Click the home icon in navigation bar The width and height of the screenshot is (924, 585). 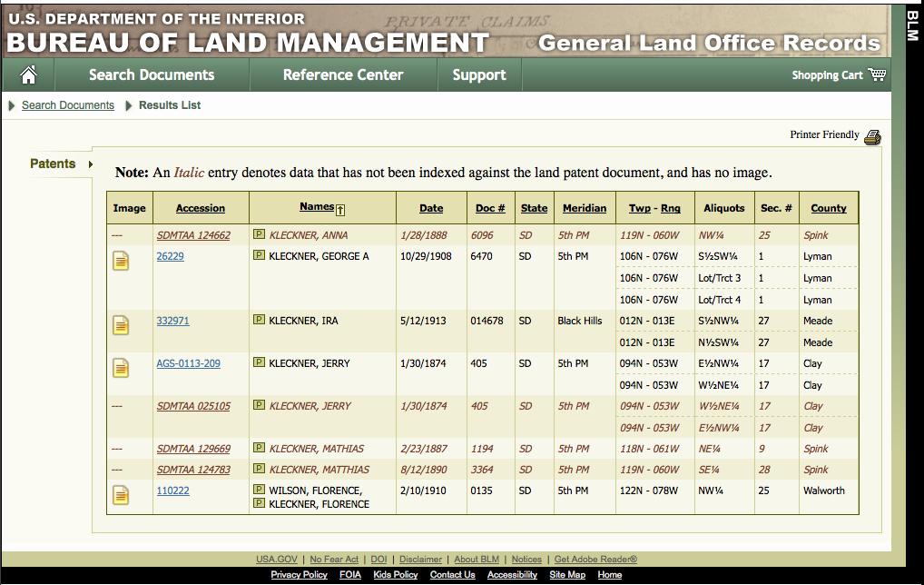[x=28, y=74]
